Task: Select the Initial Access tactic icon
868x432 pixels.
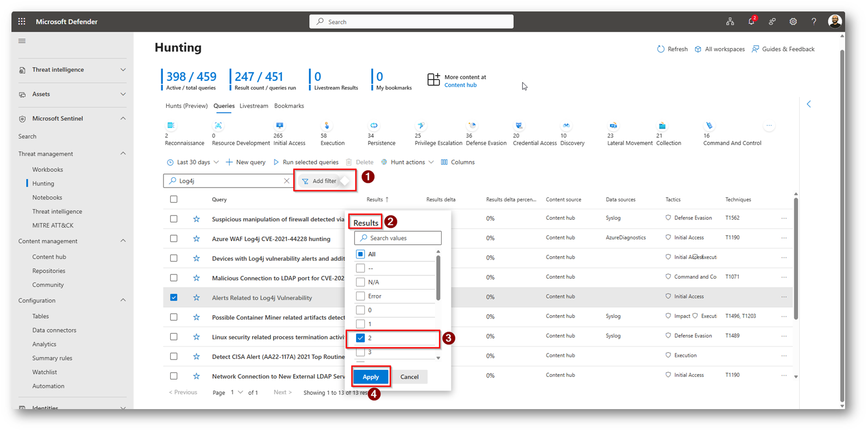Action: pyautogui.click(x=279, y=126)
